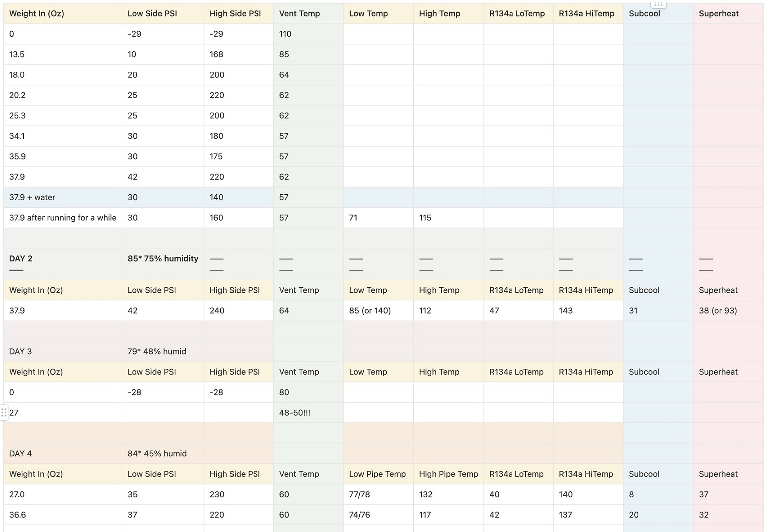768x532 pixels.
Task: Select the "High Pipe Temp" header cell
Action: 448,474
